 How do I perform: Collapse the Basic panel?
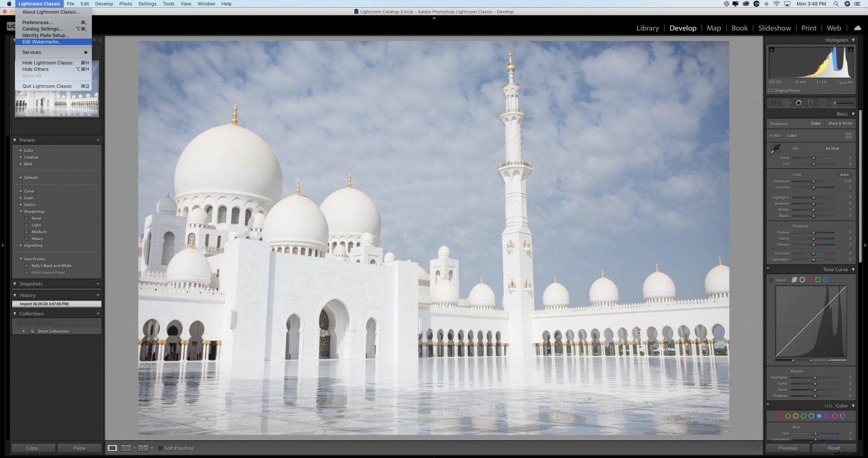coord(853,114)
